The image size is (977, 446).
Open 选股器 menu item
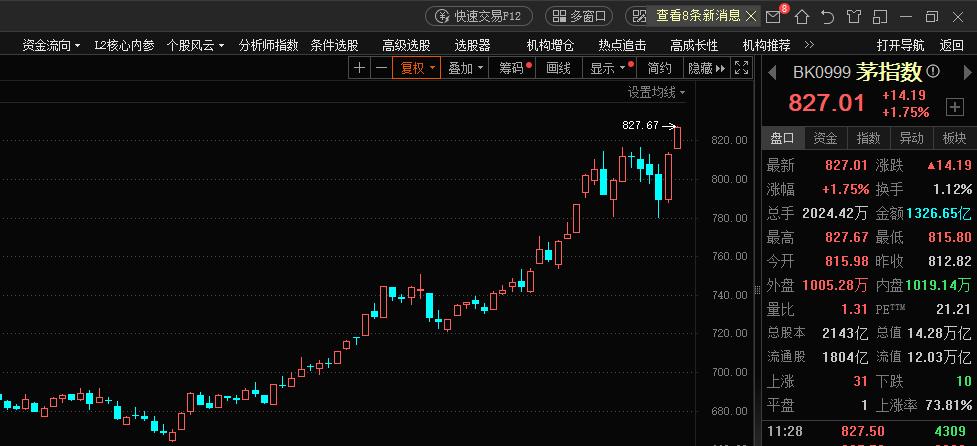click(472, 45)
